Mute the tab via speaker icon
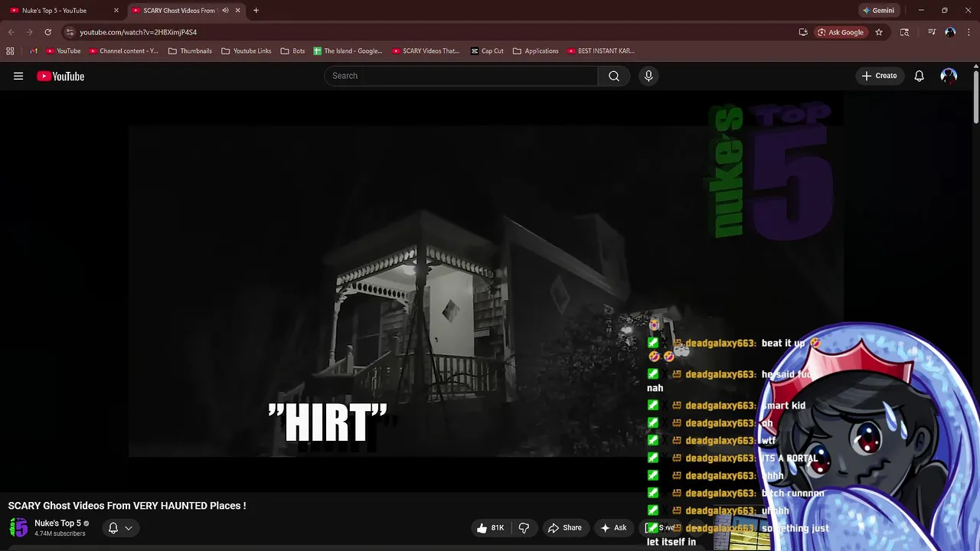Screen dimensions: 980x551 (225, 11)
